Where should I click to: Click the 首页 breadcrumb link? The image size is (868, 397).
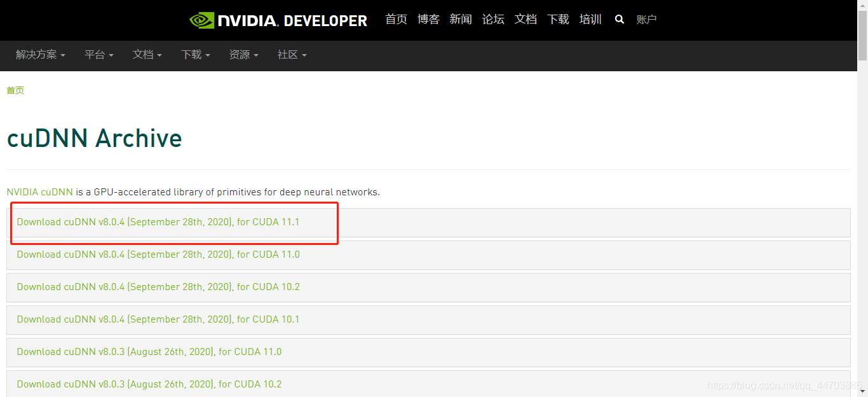pyautogui.click(x=15, y=90)
